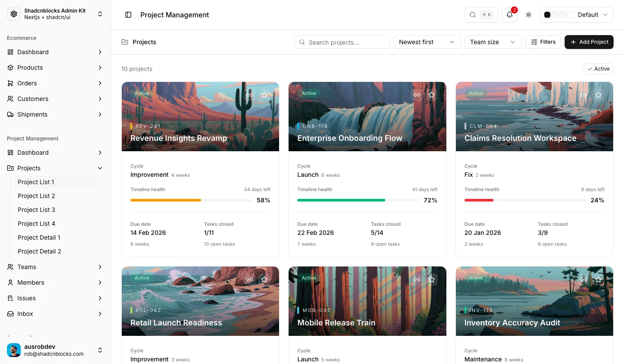This screenshot has width=624, height=364.
Task: Click the Retail Launch Readiness card image
Action: point(200,301)
